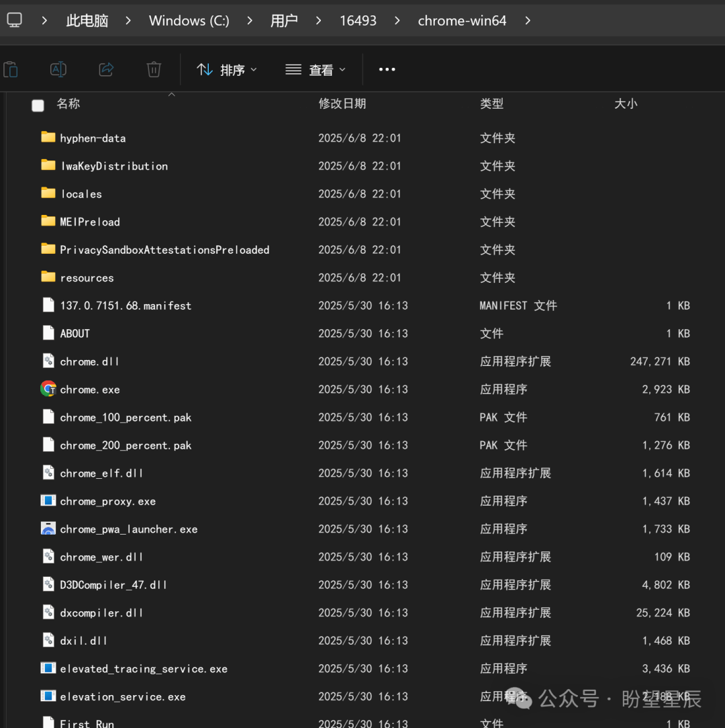Click ABOUT's 2025/5/30 16:13 date
The width and height of the screenshot is (725, 728).
point(363,333)
